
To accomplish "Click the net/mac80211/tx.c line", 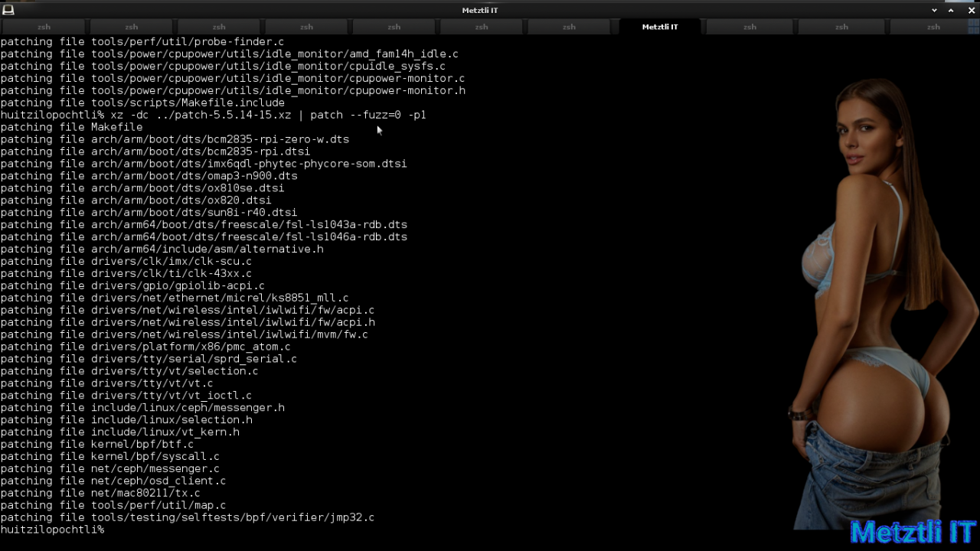I will (x=100, y=494).
